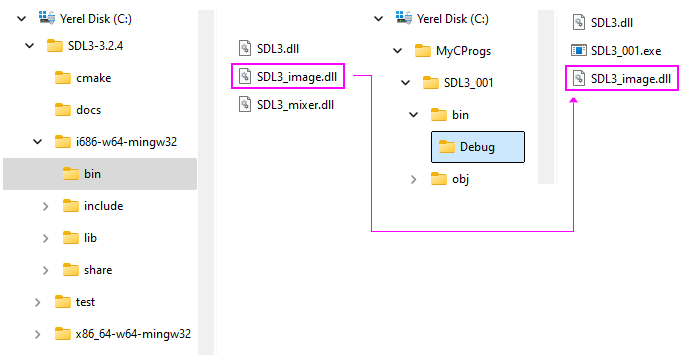The image size is (698, 362).
Task: Open the highlighted Debug folder
Action: (478, 147)
